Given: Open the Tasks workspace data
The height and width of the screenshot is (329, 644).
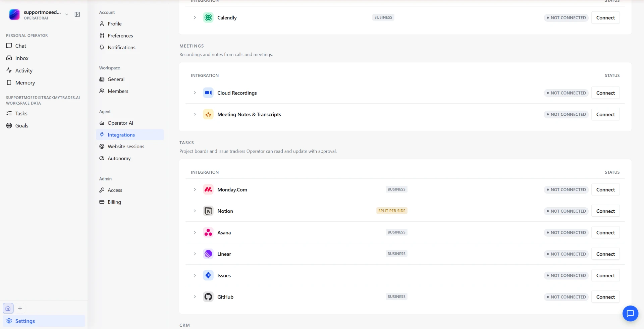Looking at the screenshot, I should click(44, 113).
